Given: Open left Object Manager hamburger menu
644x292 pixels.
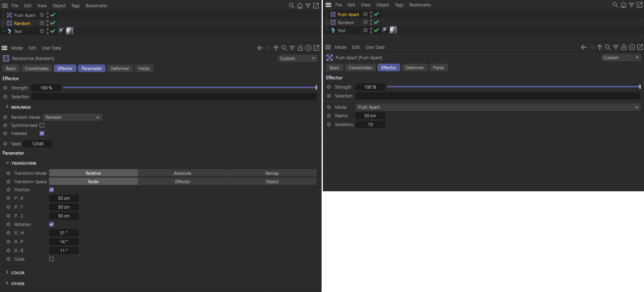Looking at the screenshot, I should 5,6.
